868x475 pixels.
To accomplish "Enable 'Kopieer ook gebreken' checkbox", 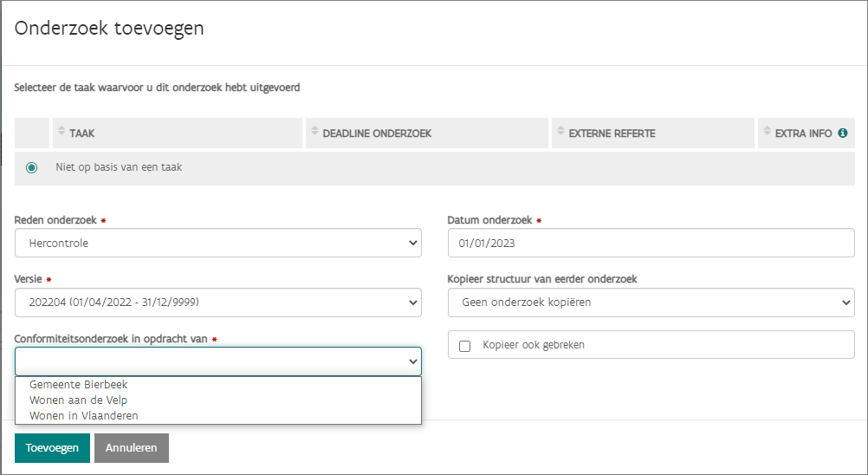I will coord(464,346).
